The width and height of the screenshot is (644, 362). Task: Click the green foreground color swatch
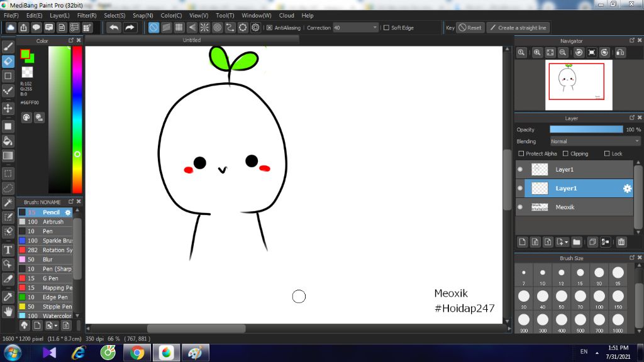coord(25,54)
